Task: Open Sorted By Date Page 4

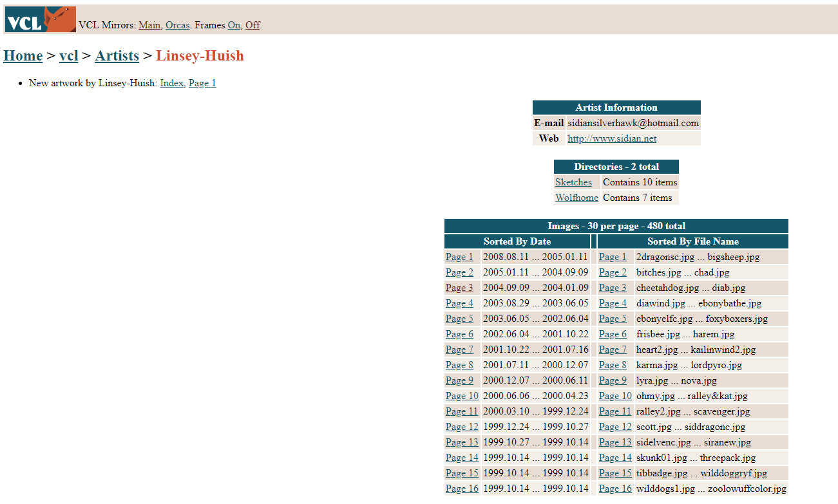Action: pyautogui.click(x=459, y=303)
